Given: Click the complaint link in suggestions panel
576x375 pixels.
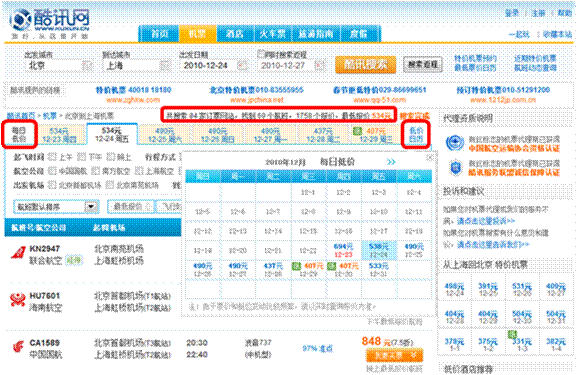Looking at the screenshot, I should (x=486, y=221).
